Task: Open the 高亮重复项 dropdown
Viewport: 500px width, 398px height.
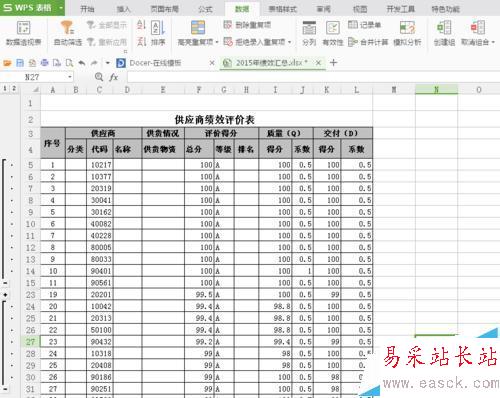Action: tap(217, 42)
